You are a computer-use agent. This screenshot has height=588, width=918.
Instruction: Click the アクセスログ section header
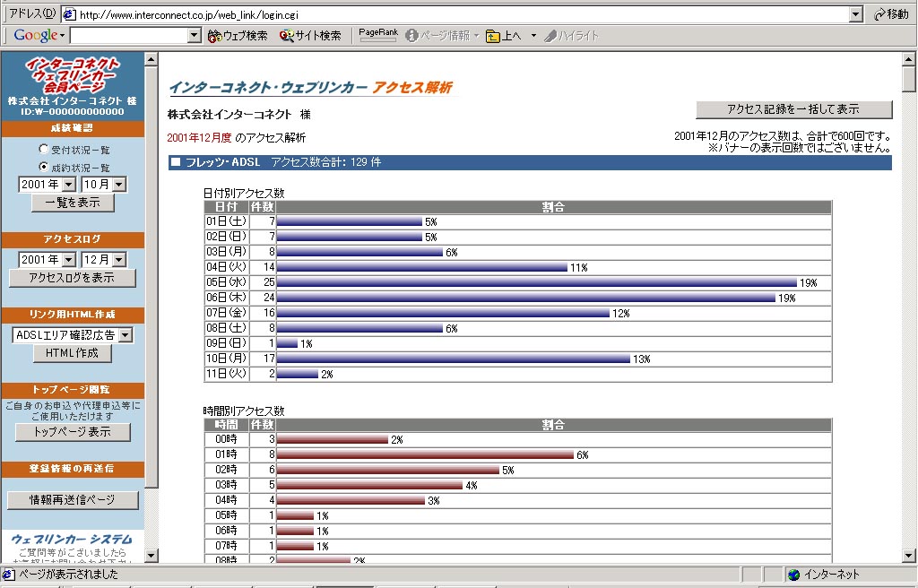73,239
